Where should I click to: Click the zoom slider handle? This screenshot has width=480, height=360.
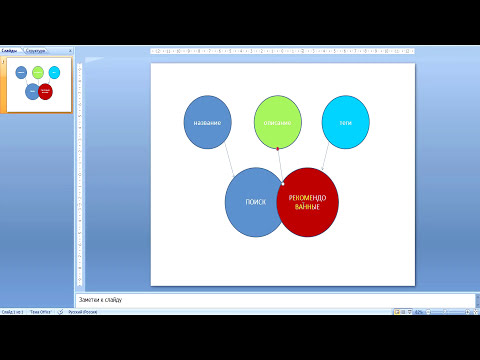pos(445,312)
